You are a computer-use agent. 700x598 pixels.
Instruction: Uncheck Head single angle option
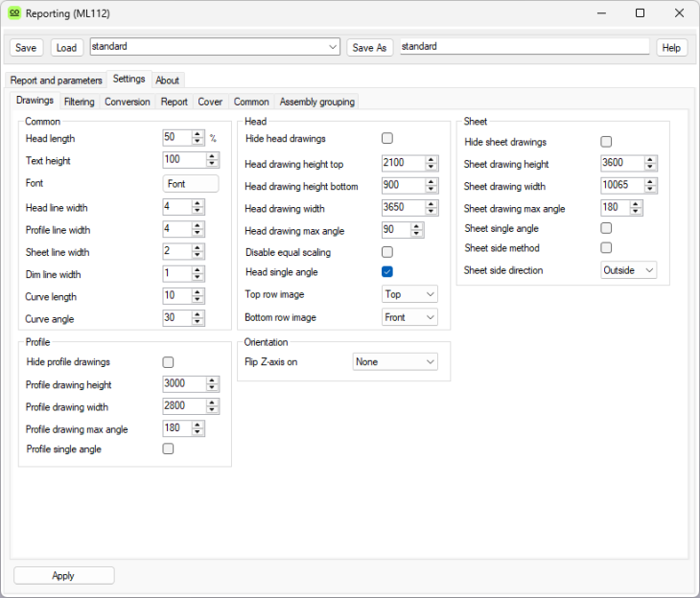pyautogui.click(x=387, y=272)
